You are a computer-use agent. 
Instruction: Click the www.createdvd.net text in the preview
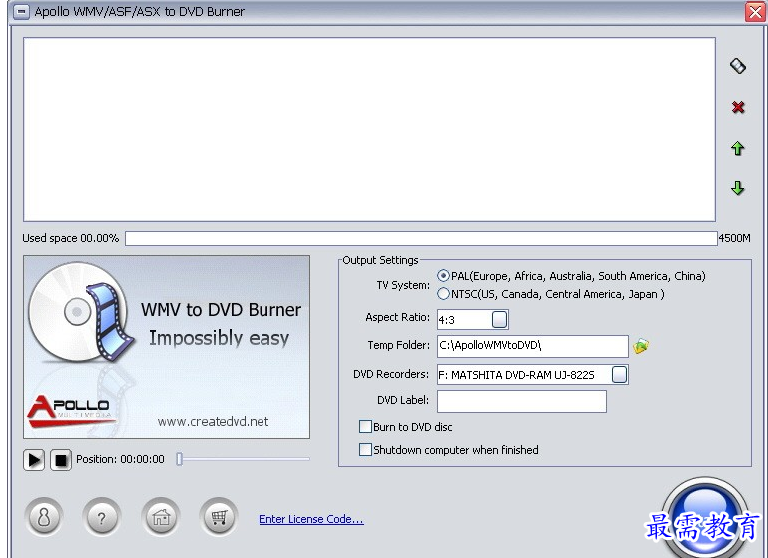pyautogui.click(x=213, y=422)
